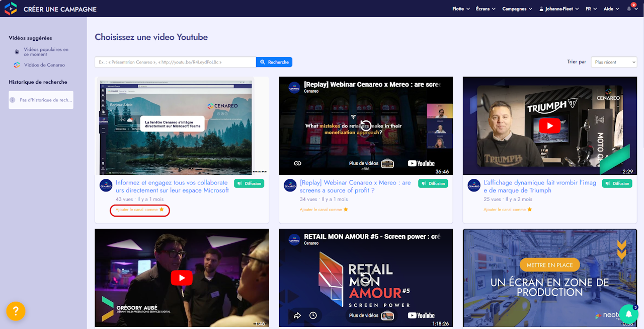Click the Microsoft Teams video thumbnail

click(182, 126)
